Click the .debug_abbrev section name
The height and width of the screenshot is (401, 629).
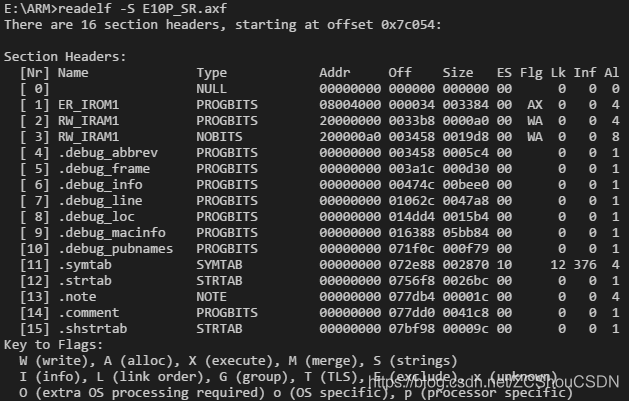click(108, 152)
